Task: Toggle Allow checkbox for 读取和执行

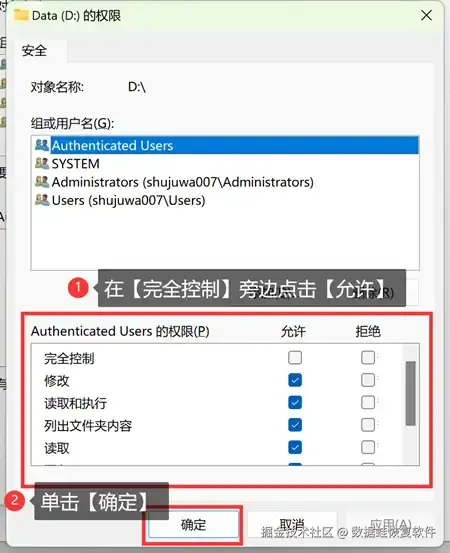Action: (295, 402)
